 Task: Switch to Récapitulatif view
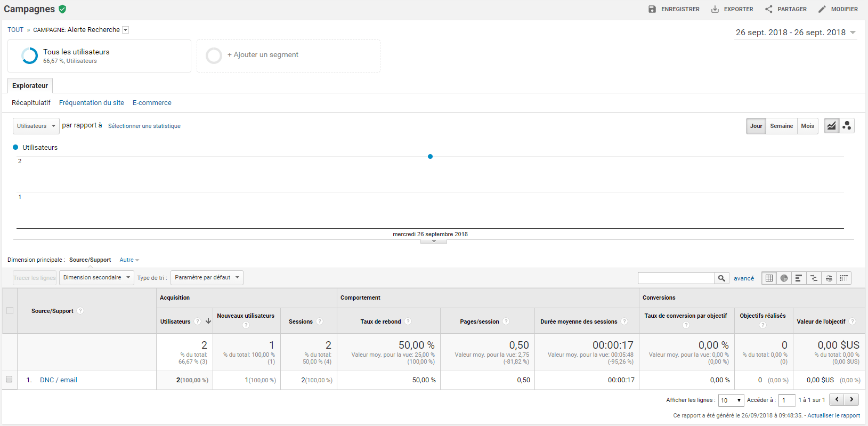(x=31, y=103)
